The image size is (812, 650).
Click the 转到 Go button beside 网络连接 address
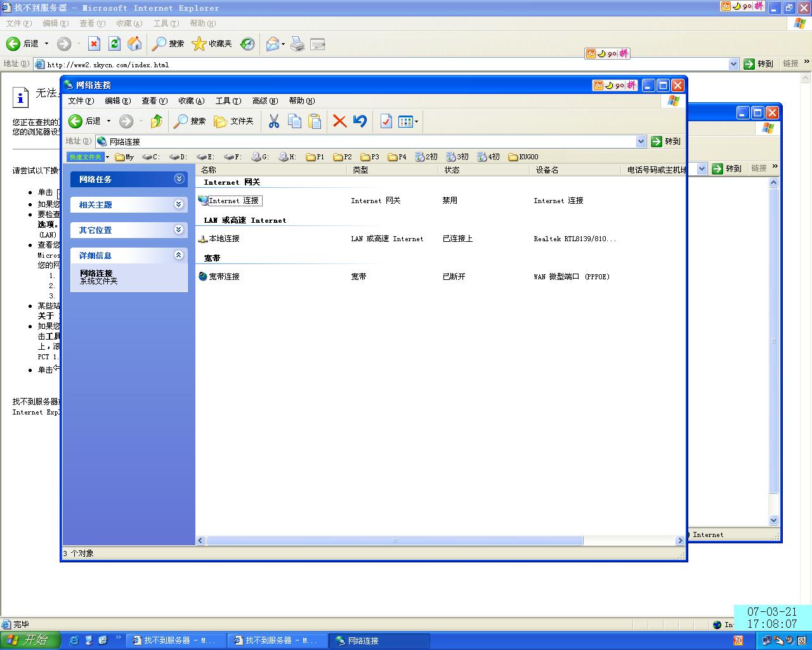pos(666,142)
